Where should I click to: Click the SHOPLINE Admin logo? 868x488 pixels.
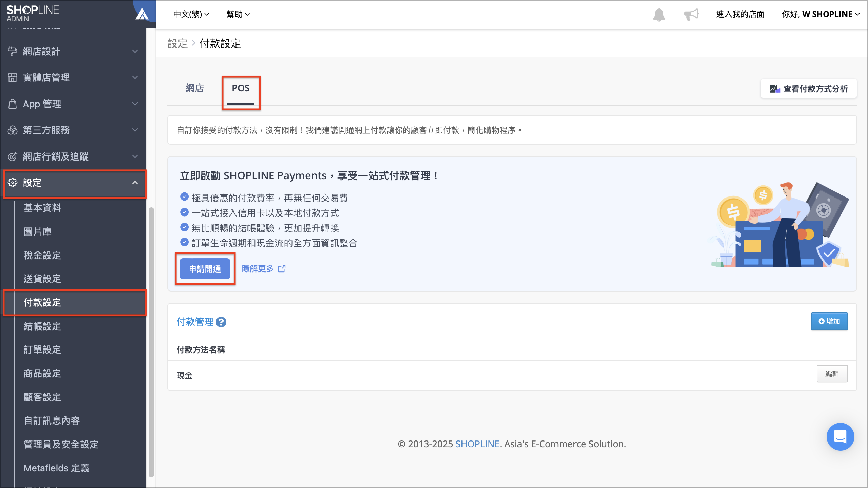(x=33, y=14)
